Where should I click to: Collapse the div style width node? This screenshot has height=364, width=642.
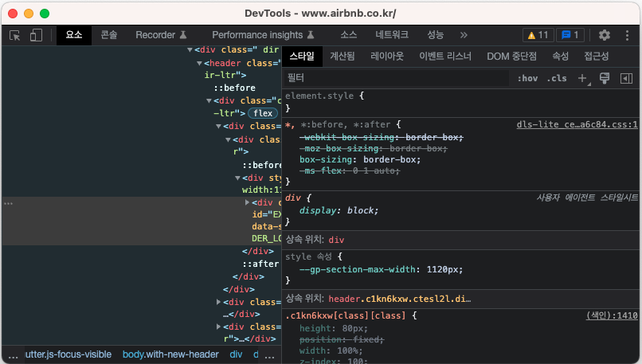click(x=237, y=178)
